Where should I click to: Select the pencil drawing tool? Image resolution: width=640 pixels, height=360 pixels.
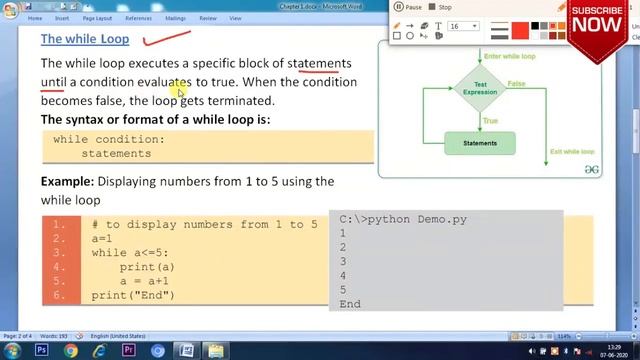(x=397, y=26)
